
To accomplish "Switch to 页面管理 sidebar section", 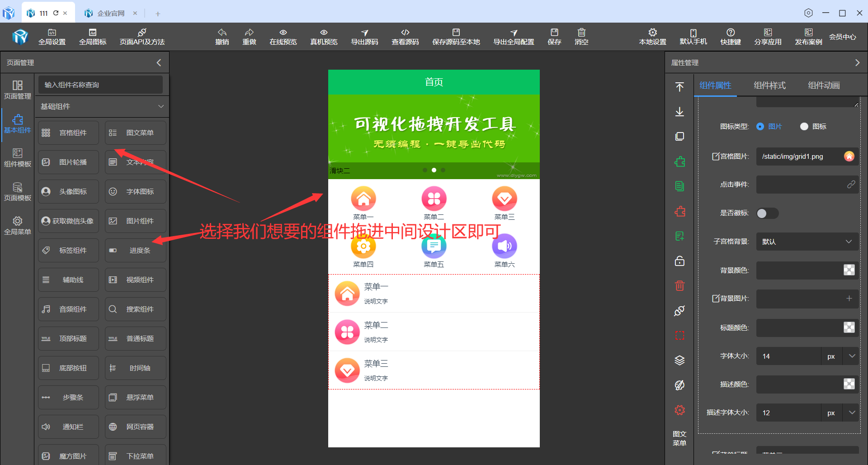I will point(18,90).
